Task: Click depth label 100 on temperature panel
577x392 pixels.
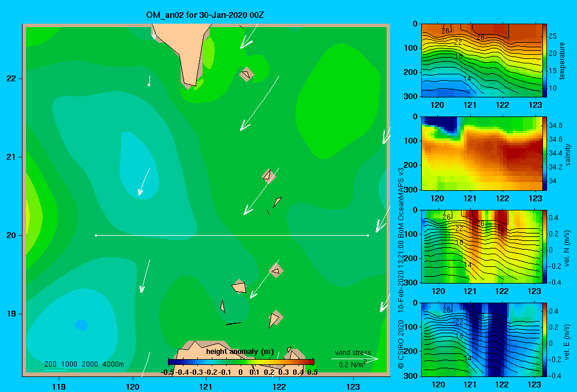Action: coord(410,48)
